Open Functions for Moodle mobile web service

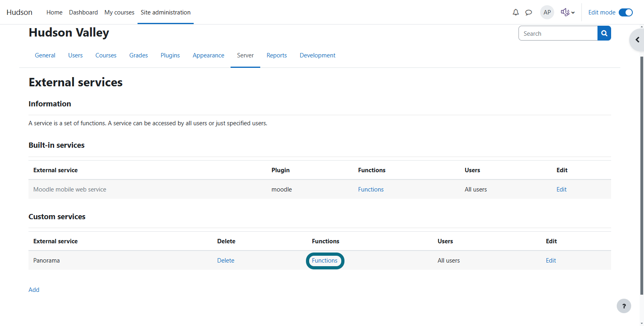point(371,189)
